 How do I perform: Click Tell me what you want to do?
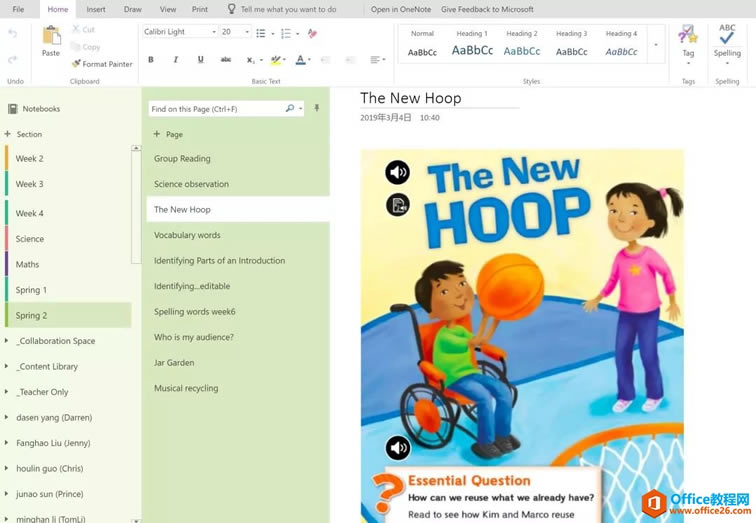tap(288, 9)
